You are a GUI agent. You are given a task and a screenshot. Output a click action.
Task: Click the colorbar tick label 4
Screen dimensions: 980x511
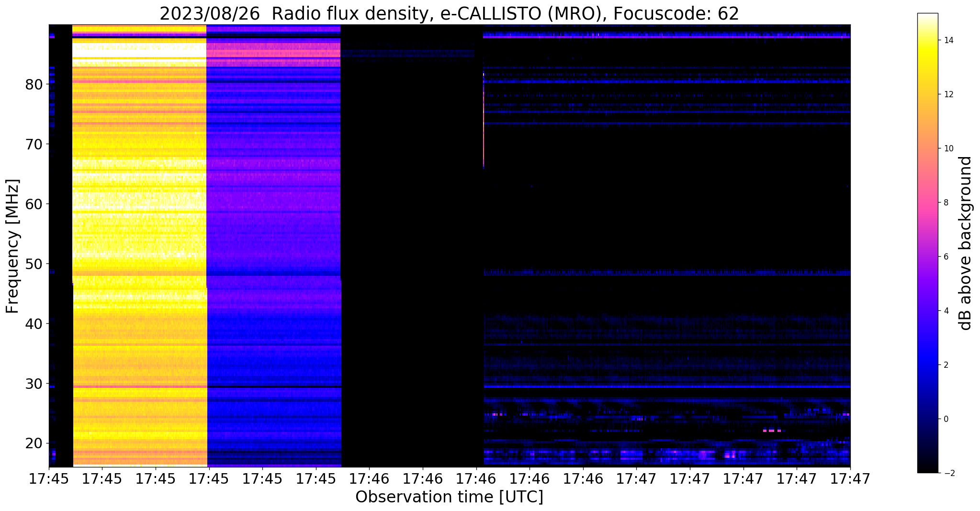click(x=946, y=311)
